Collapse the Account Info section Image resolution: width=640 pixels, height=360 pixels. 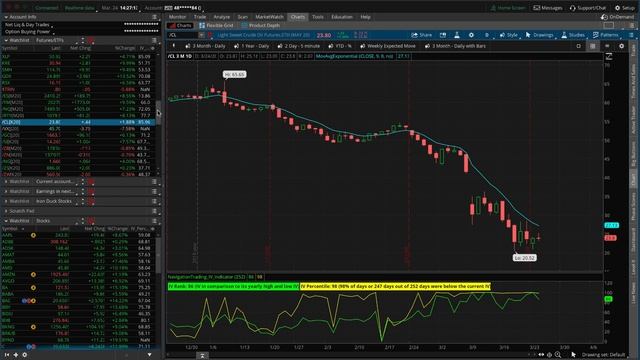click(6, 17)
